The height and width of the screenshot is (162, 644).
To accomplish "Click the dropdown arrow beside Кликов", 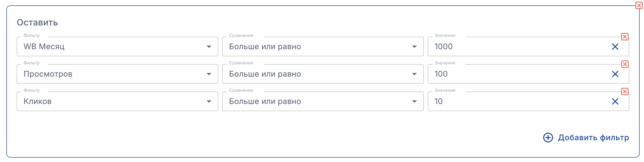I will 209,102.
